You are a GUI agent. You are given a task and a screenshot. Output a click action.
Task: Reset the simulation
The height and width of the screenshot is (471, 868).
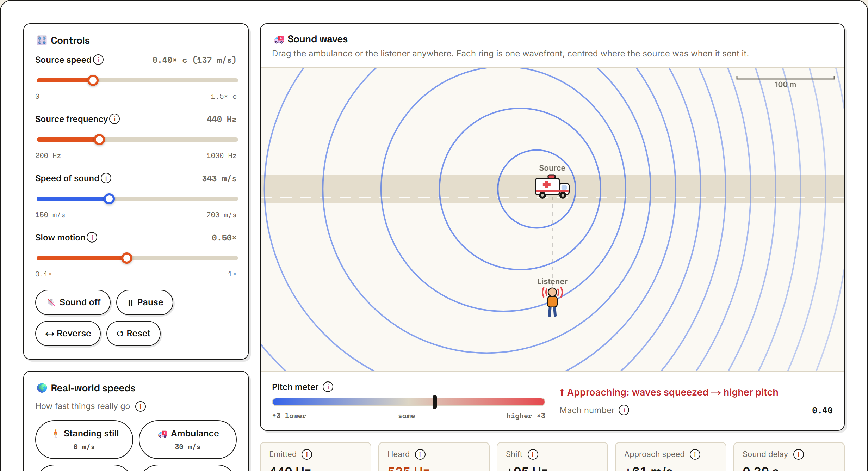(x=134, y=334)
